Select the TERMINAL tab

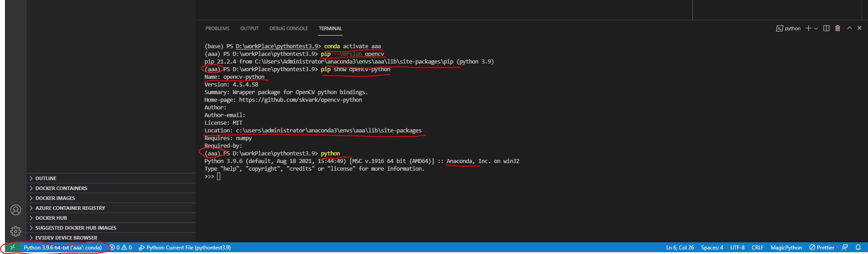(x=330, y=28)
